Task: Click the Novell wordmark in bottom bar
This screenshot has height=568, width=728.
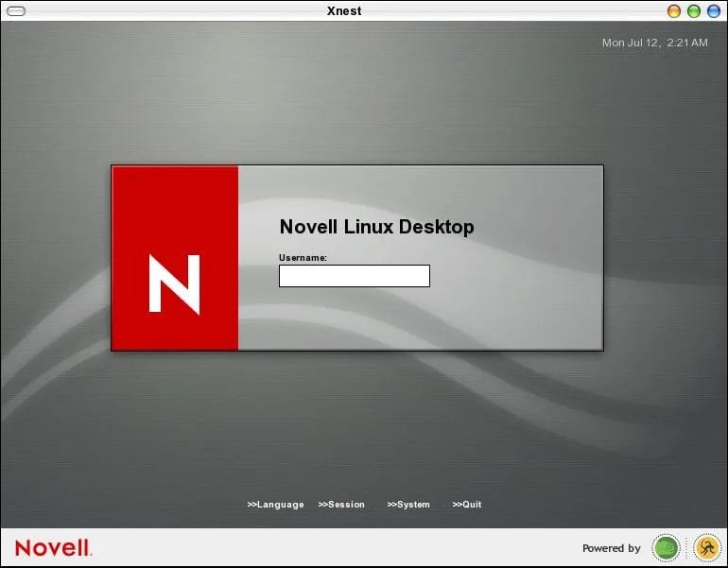Action: (53, 547)
